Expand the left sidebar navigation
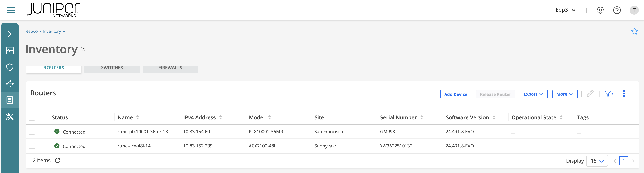This screenshot has height=173, width=644. coord(10,34)
